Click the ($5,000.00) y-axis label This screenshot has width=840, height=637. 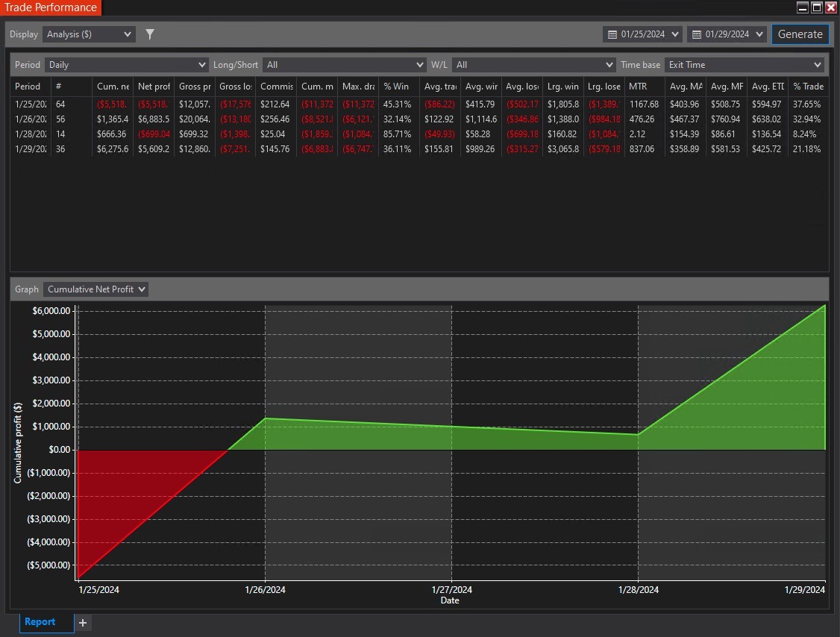pyautogui.click(x=48, y=565)
